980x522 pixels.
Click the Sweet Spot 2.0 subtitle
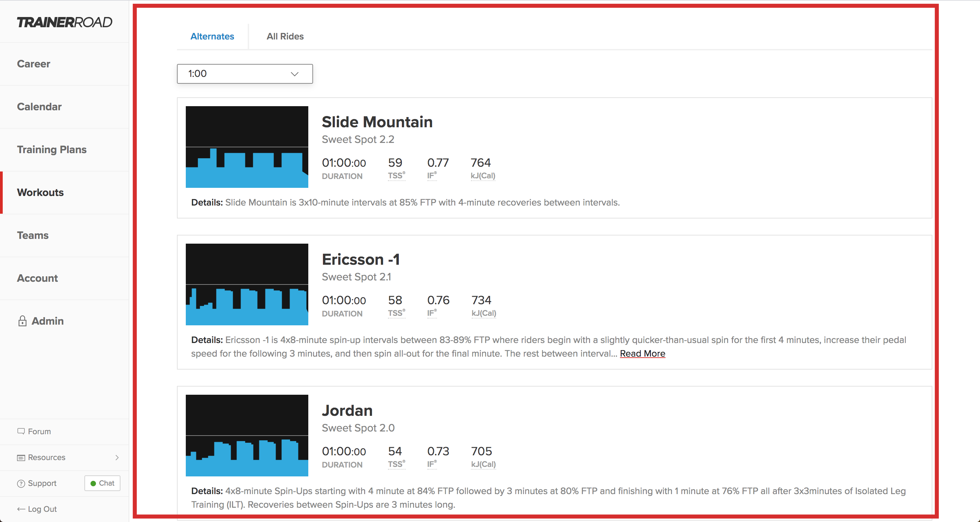click(x=358, y=428)
